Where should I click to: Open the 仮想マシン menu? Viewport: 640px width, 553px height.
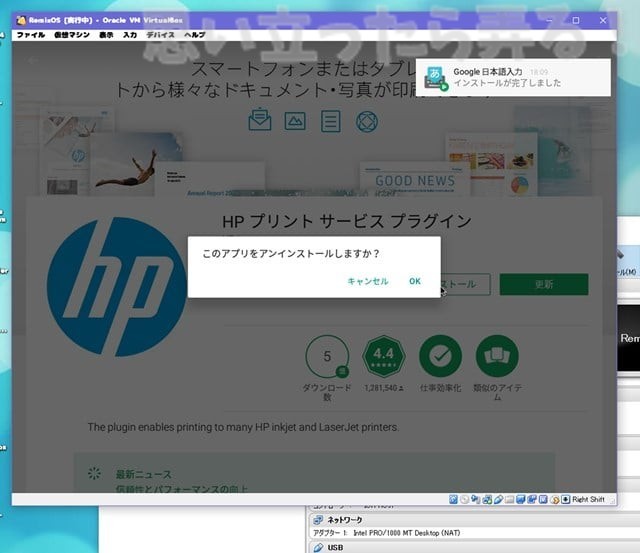click(x=72, y=35)
